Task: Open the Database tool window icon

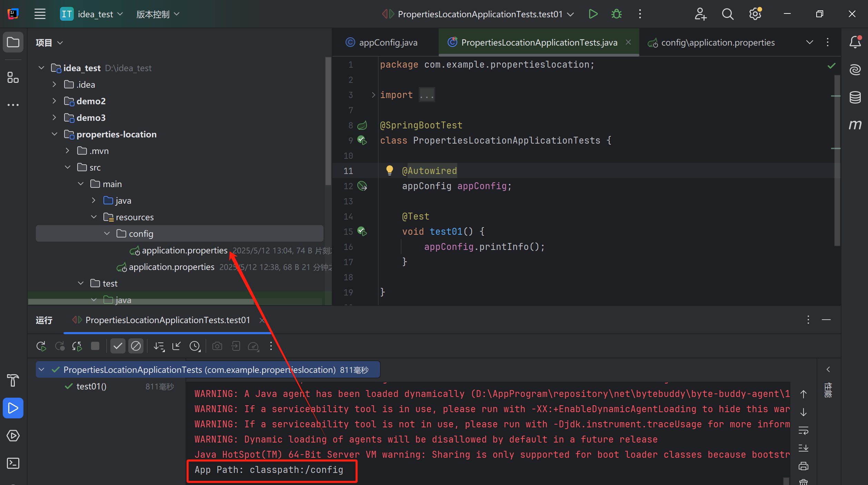Action: [855, 97]
